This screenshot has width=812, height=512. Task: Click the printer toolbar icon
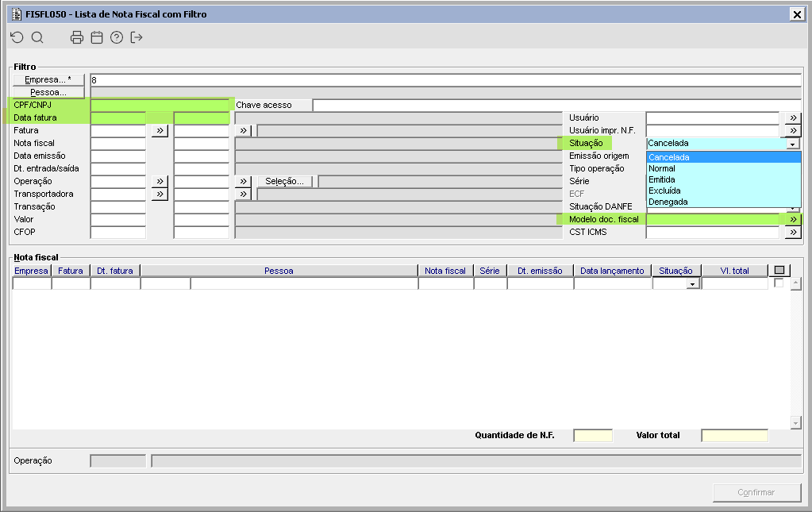tap(77, 37)
